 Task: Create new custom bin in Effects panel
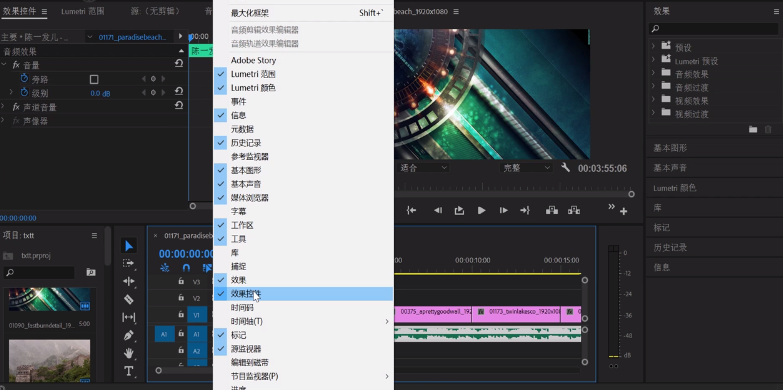753,129
